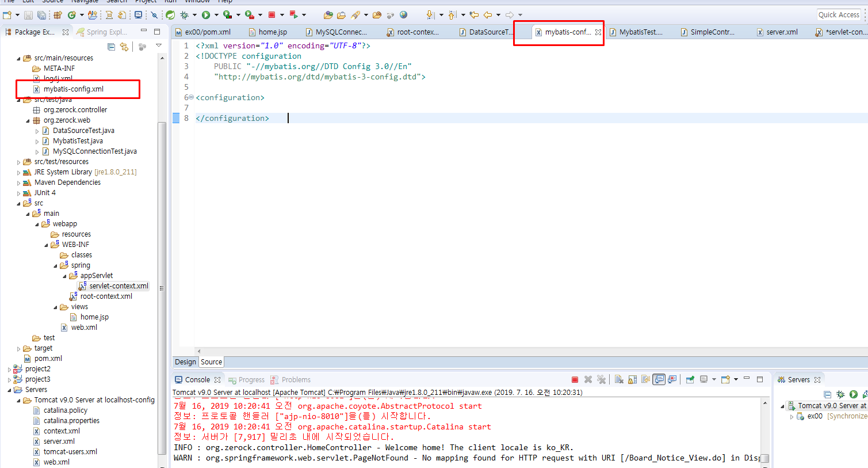868x468 pixels.
Task: Click the Run Last Tool with coverage icon
Action: pos(228,15)
